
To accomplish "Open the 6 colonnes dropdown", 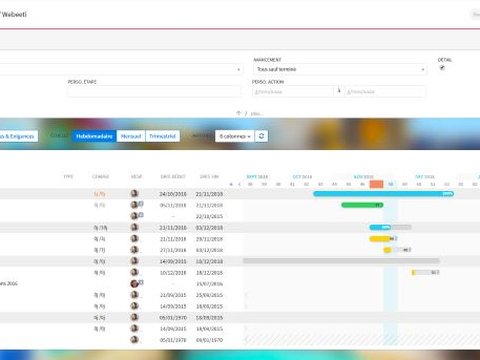I will point(235,136).
